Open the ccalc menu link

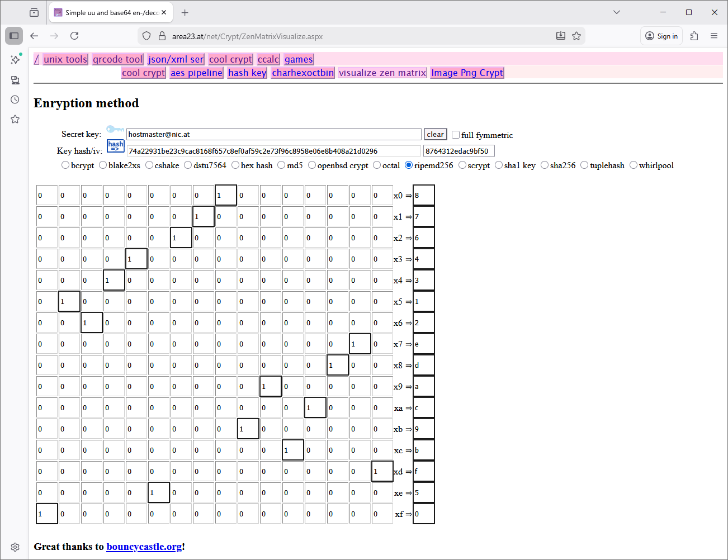click(x=268, y=59)
